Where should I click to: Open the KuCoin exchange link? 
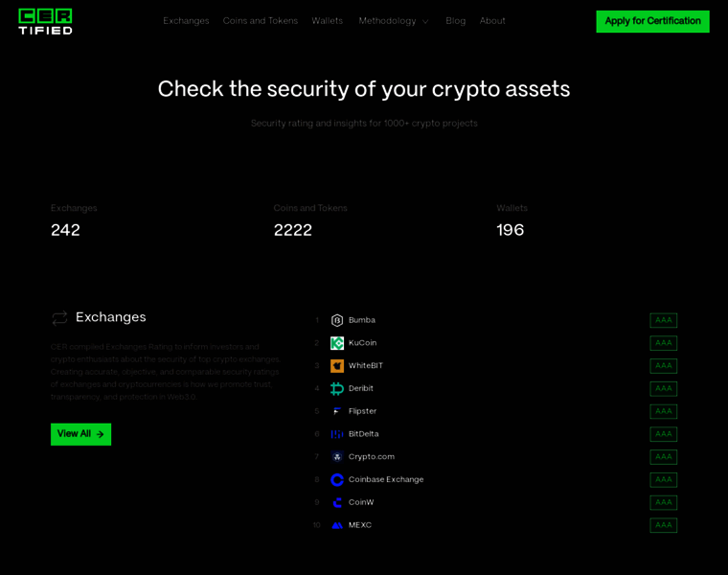pos(363,343)
